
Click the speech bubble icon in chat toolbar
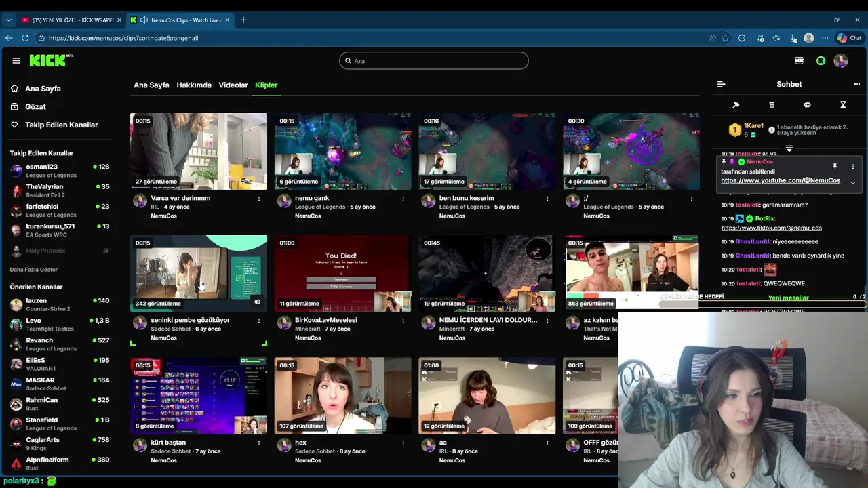pyautogui.click(x=807, y=105)
